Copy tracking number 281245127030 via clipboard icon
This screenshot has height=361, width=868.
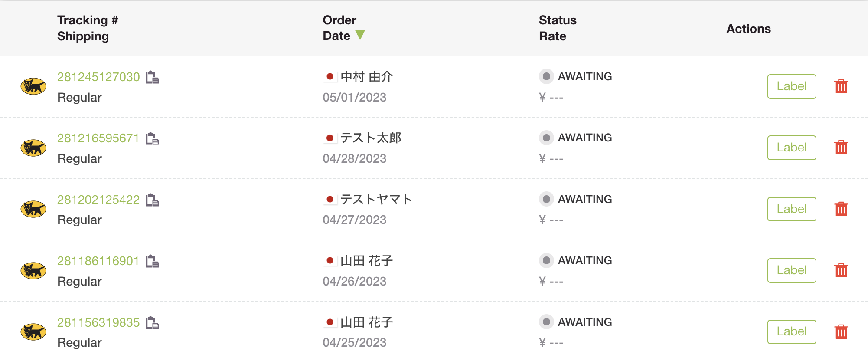152,77
